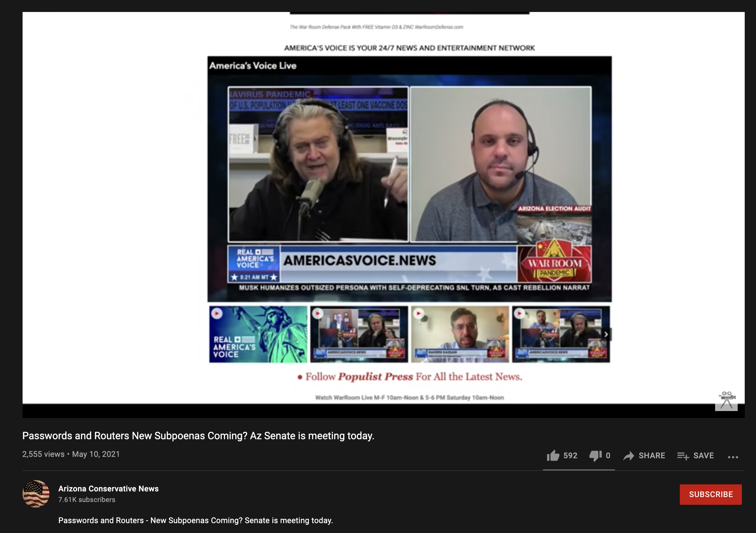Open the Statue of Liberty thumbnail video
756x533 pixels.
(257, 334)
